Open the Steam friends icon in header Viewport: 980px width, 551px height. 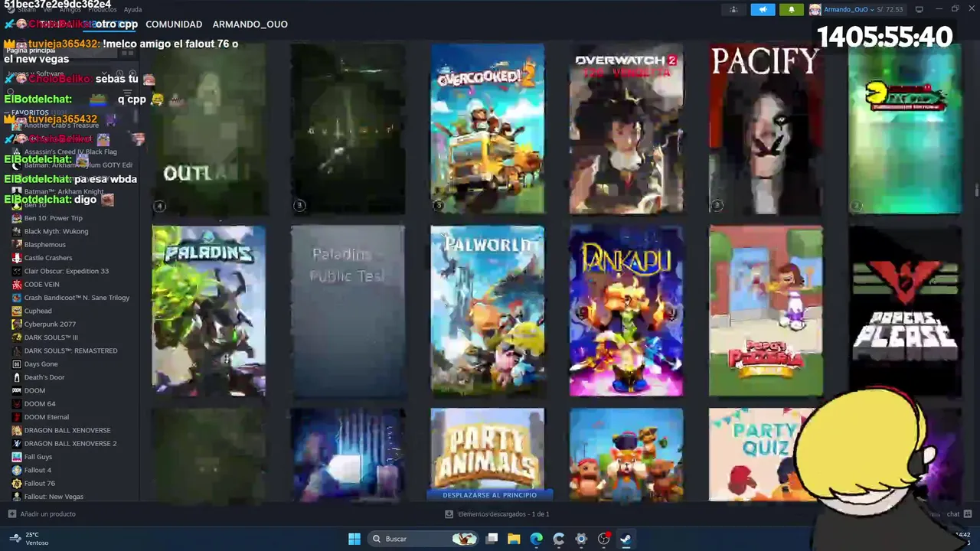coord(733,9)
